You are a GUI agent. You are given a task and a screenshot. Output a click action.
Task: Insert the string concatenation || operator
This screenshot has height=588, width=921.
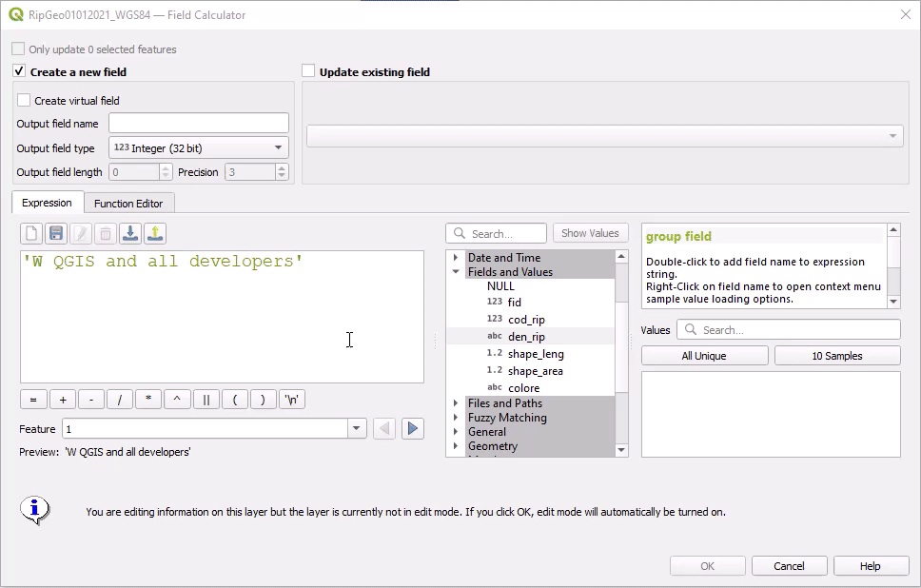click(x=206, y=400)
